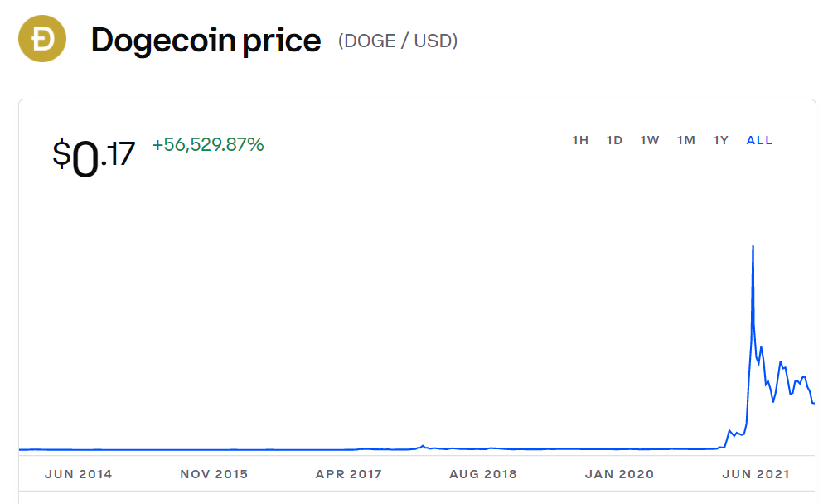Click the AUG 2018 axis label
This screenshot has height=504, width=828.
483,474
